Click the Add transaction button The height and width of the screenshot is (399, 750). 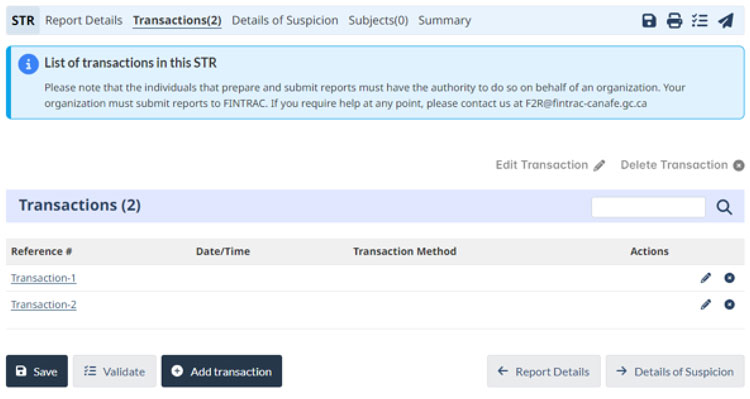point(221,371)
